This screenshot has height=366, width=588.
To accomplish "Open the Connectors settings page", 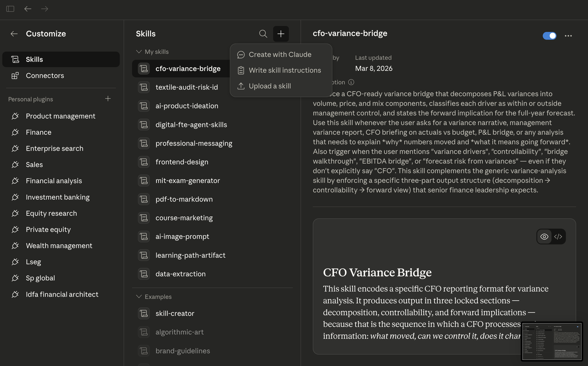I will pyautogui.click(x=45, y=76).
